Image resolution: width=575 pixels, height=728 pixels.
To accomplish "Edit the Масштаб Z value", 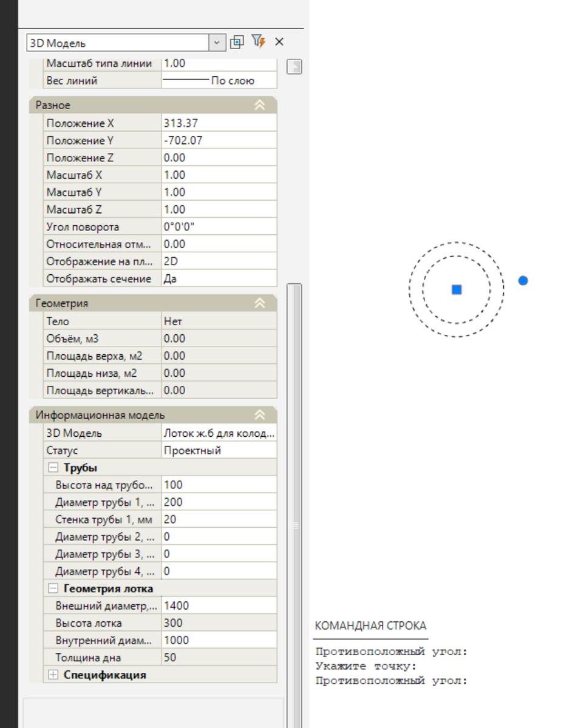I will click(219, 210).
